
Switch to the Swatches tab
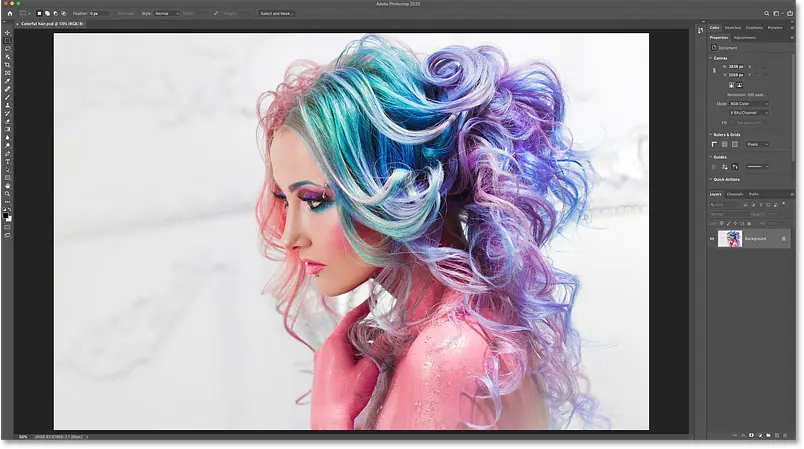(x=733, y=28)
